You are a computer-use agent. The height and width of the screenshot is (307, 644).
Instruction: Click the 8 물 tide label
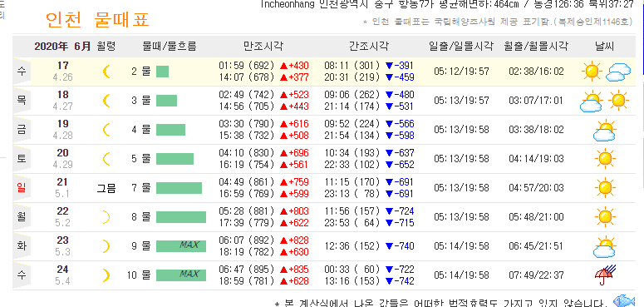(141, 216)
